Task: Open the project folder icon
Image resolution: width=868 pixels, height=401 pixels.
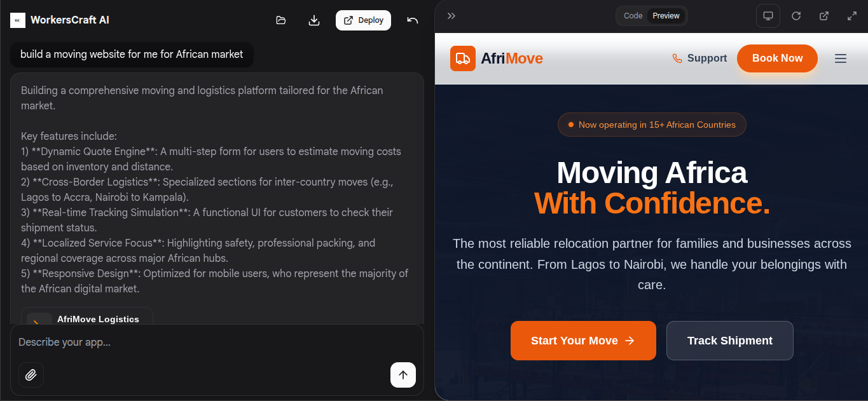Action: coord(281,20)
